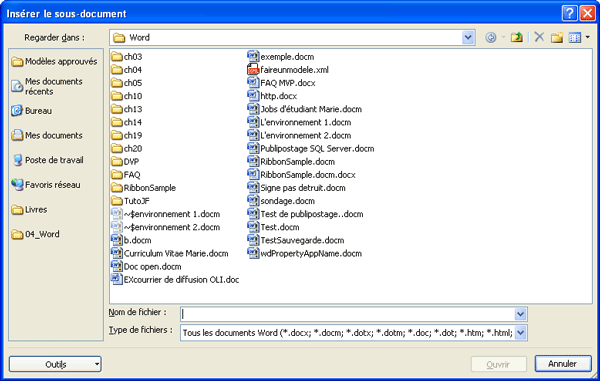Select wdPropertyAppName.docm file

(x=305, y=254)
